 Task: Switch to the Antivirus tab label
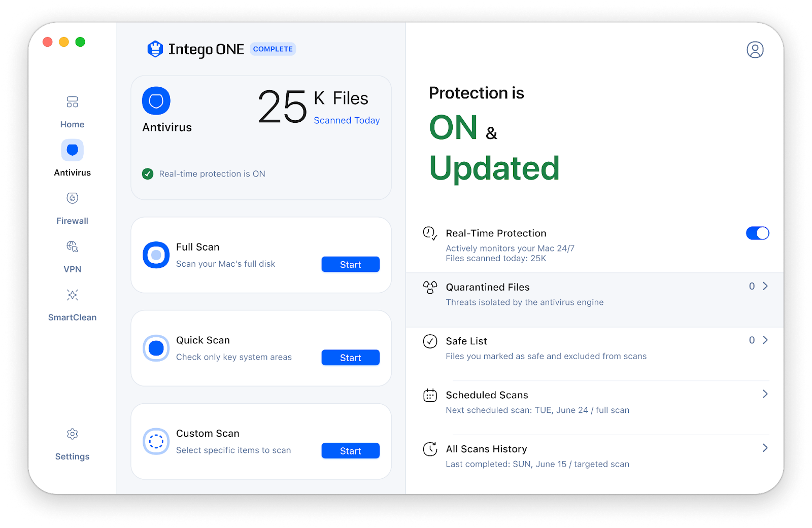point(72,172)
